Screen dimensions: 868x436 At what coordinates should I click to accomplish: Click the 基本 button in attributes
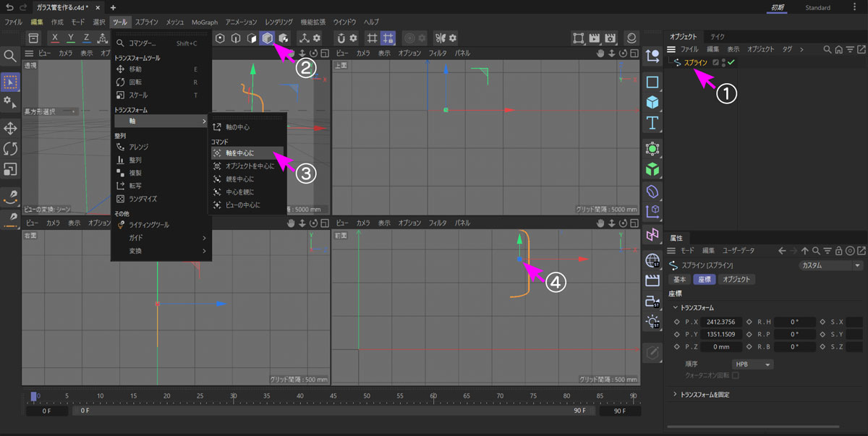[x=680, y=279]
